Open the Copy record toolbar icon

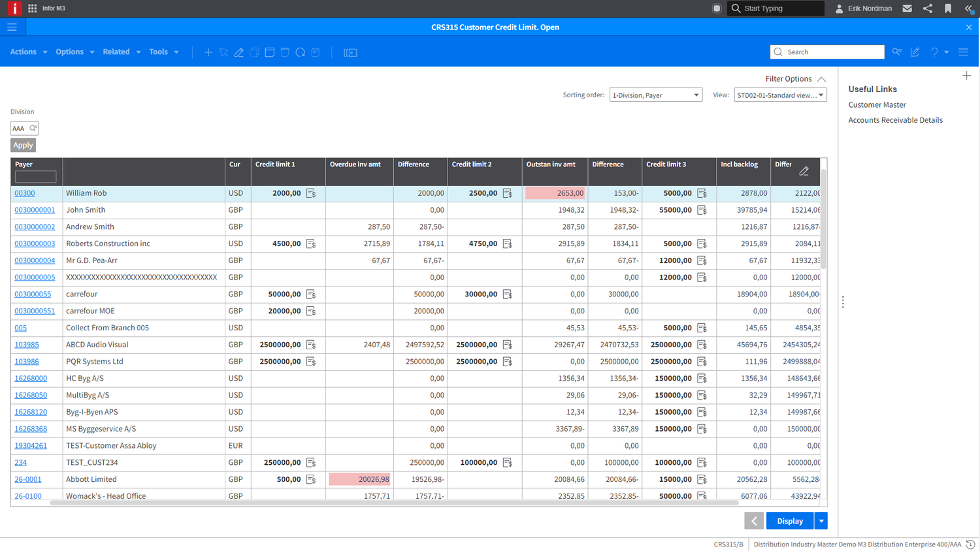click(x=254, y=52)
